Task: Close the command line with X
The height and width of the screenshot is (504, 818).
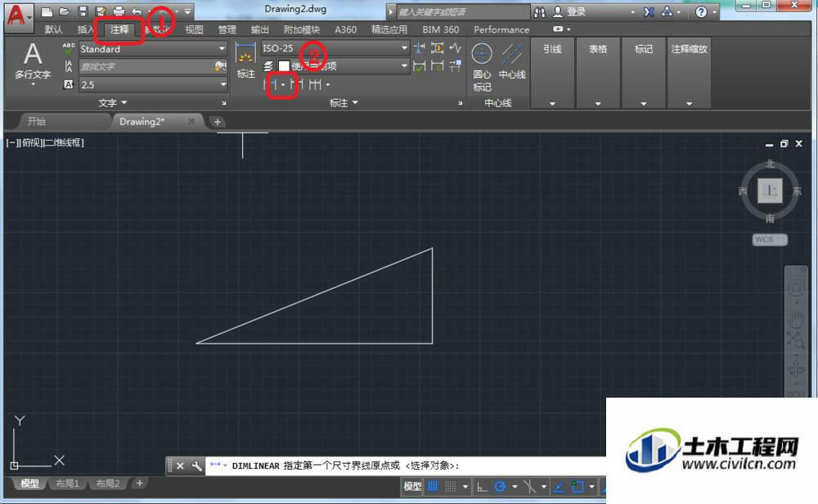Action: (180, 466)
